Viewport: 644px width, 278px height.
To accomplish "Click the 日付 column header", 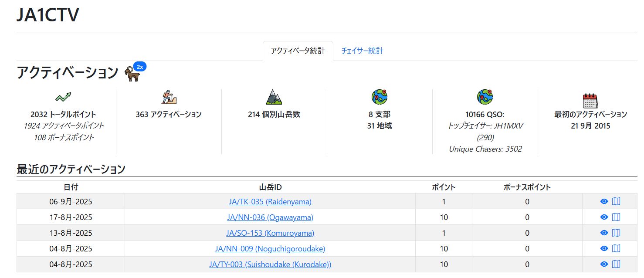I will coord(71,187).
